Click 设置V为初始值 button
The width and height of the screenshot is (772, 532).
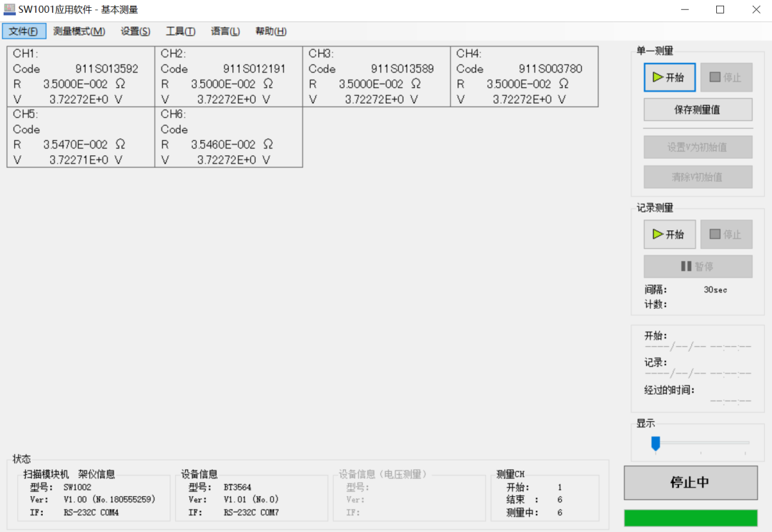point(698,147)
